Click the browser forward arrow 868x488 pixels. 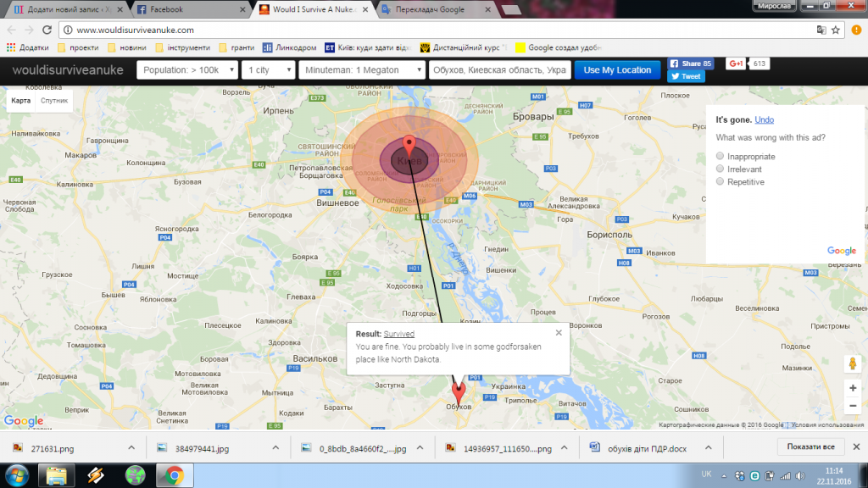point(29,30)
